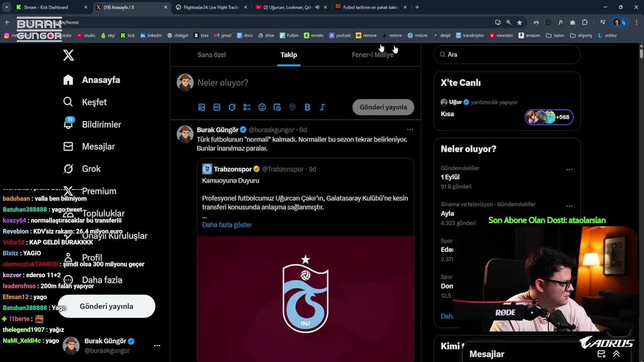Open Grok from the sidebar
Viewport: 644px width, 362px height.
pyautogui.click(x=82, y=169)
